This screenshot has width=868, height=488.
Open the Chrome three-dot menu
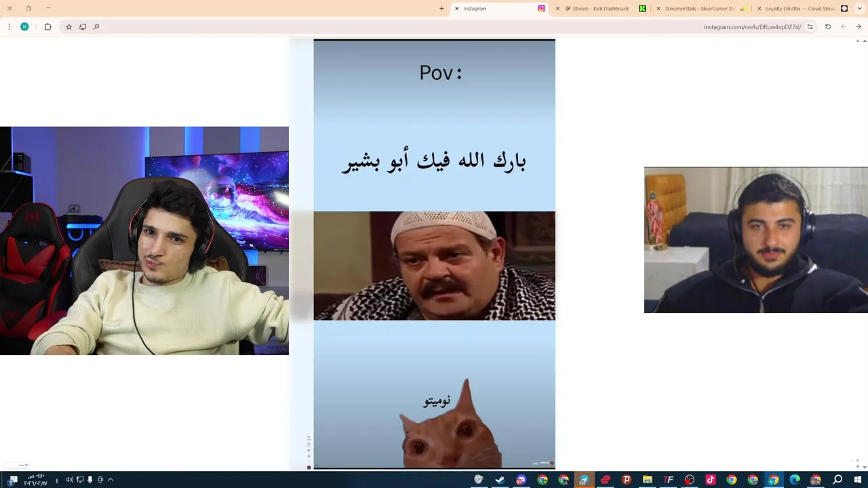(9, 27)
